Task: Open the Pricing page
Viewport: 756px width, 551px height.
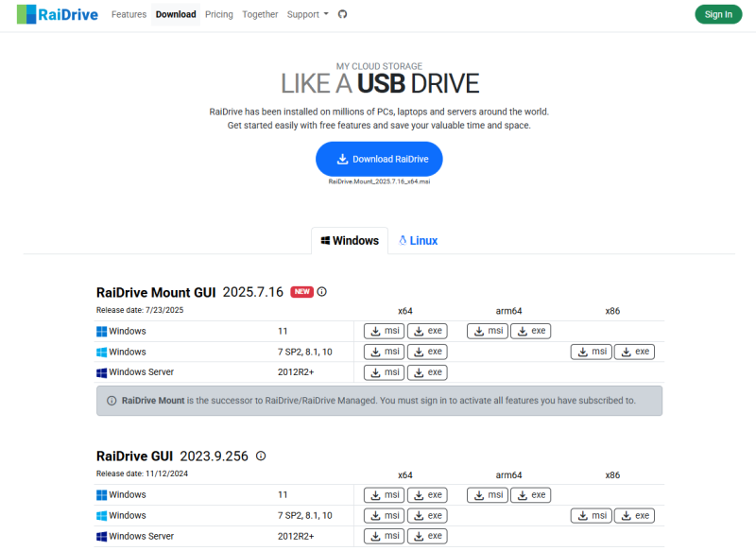Action: tap(219, 14)
